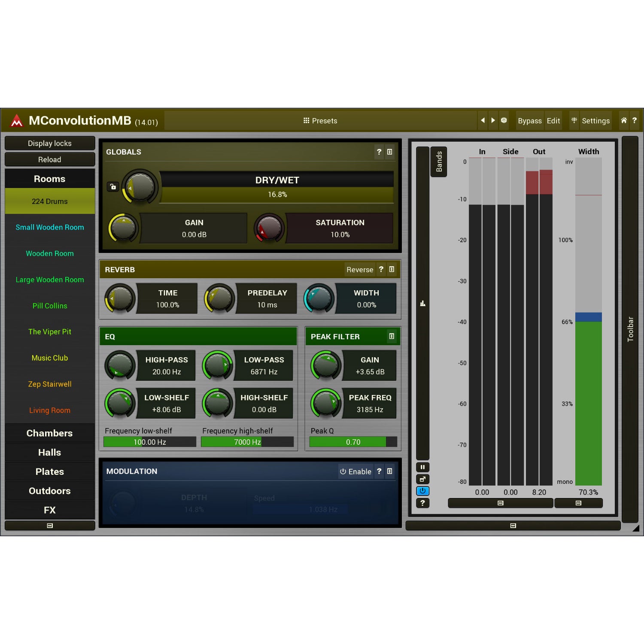644x644 pixels.
Task: Open Globals panel help icon
Action: pyautogui.click(x=379, y=152)
